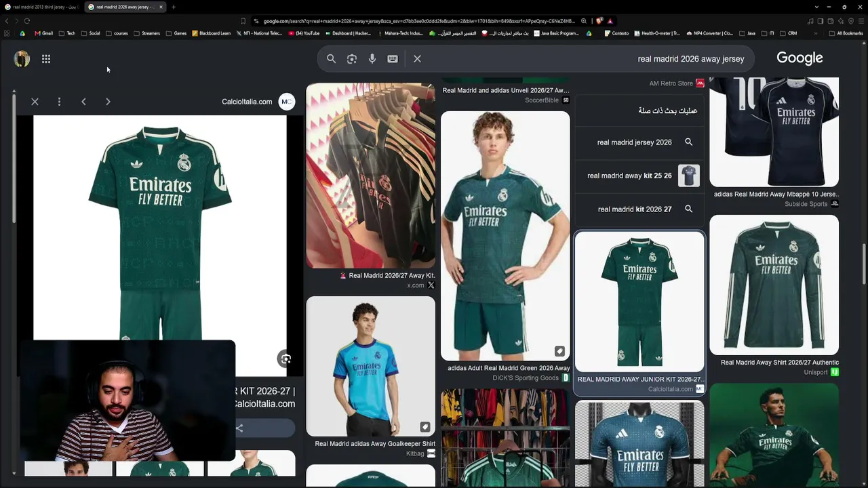Viewport: 868px width, 488px height.
Task: Open the Leo AI sparkle icon
Action: tap(841, 21)
